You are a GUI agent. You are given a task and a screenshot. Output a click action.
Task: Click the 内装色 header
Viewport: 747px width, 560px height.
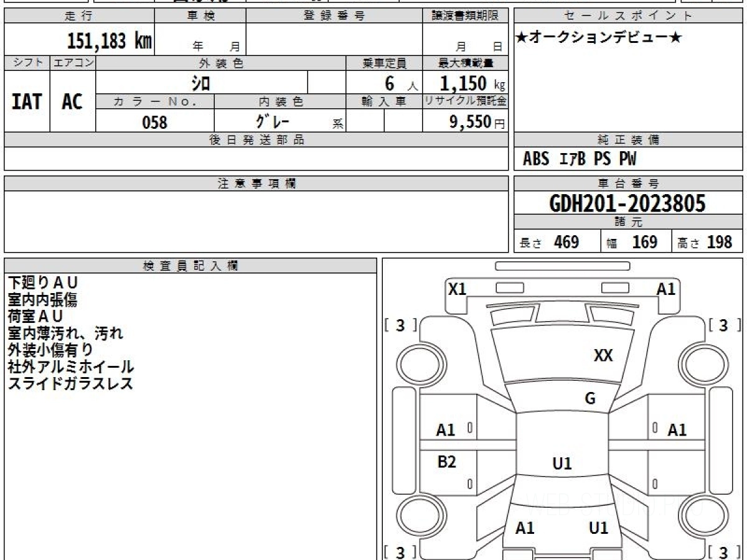280,101
